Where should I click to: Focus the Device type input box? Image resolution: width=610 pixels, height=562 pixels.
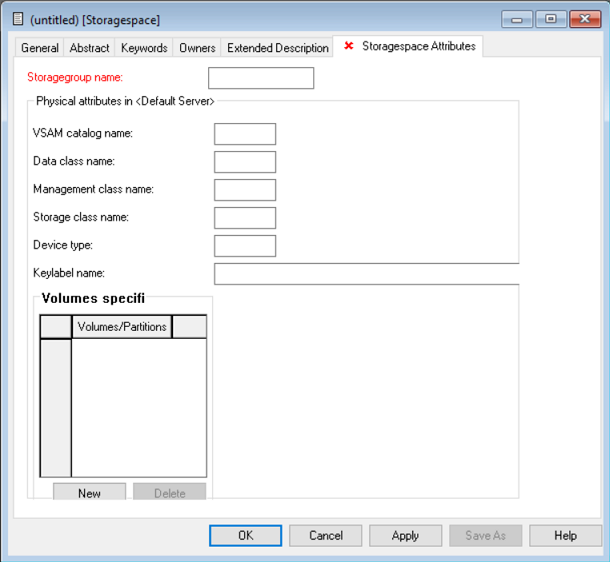[x=245, y=246]
